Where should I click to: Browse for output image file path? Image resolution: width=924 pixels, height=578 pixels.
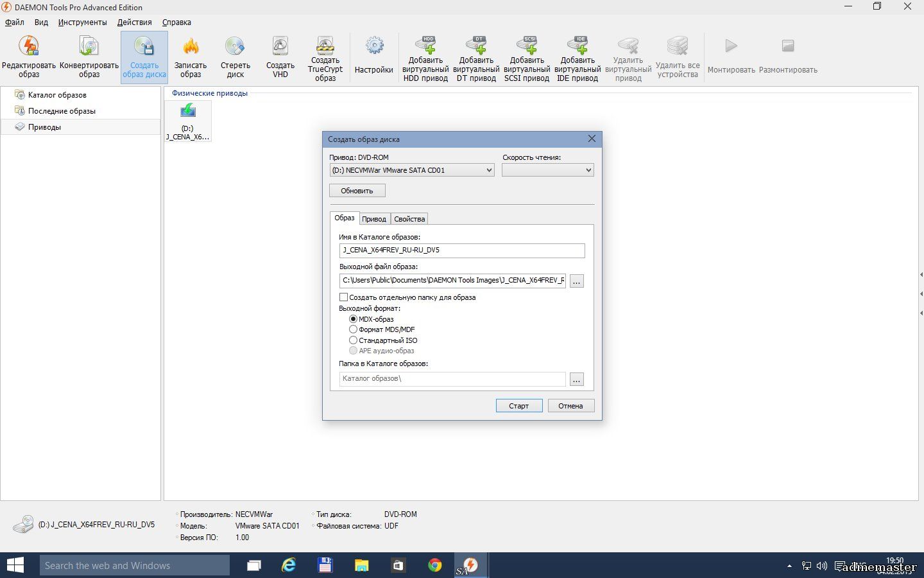click(x=577, y=281)
